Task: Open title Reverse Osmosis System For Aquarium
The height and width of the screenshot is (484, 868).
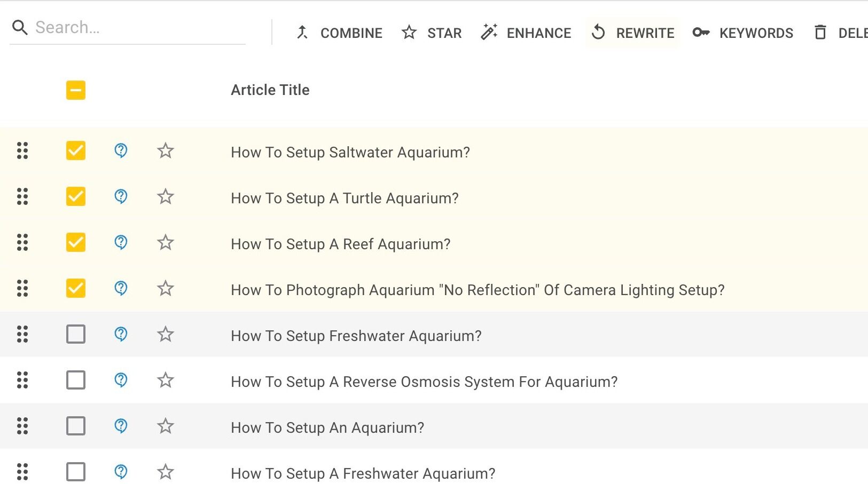Action: (x=424, y=382)
